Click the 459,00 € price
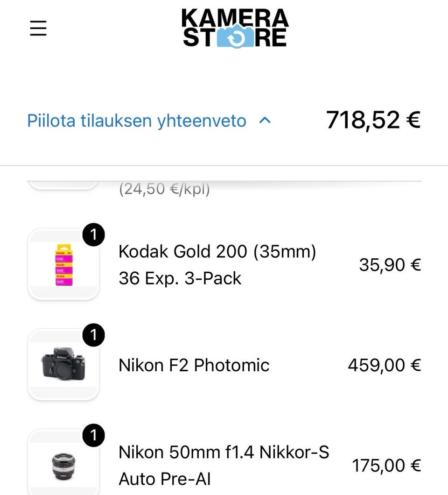This screenshot has width=448, height=495. [384, 365]
